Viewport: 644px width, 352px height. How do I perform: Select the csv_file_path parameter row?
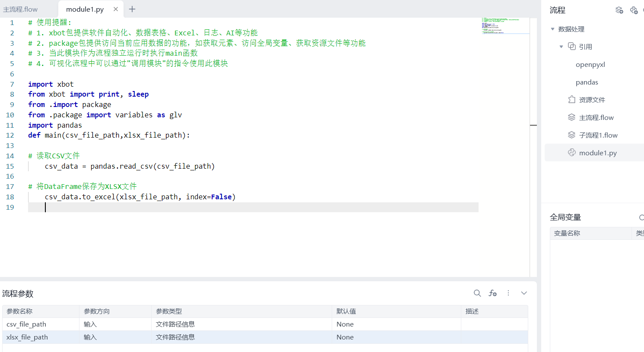pos(26,324)
